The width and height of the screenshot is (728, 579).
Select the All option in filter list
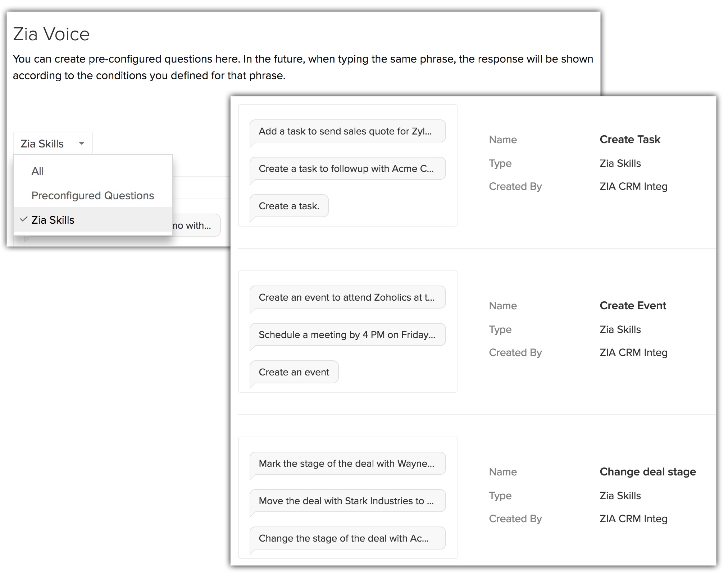click(x=38, y=171)
